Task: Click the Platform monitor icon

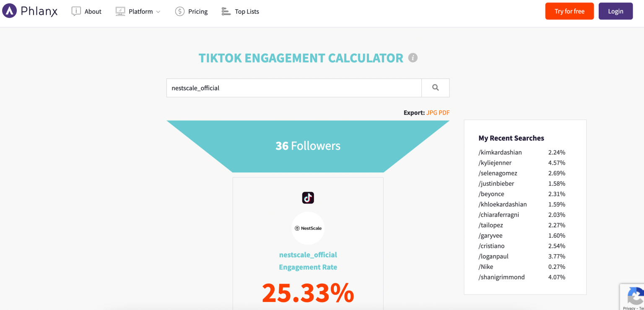Action: click(120, 11)
